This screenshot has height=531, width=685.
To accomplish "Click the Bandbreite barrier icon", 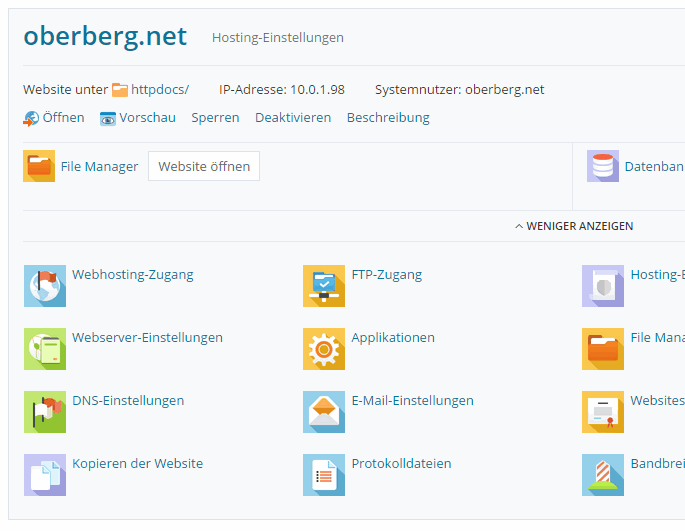I will pos(603,475).
